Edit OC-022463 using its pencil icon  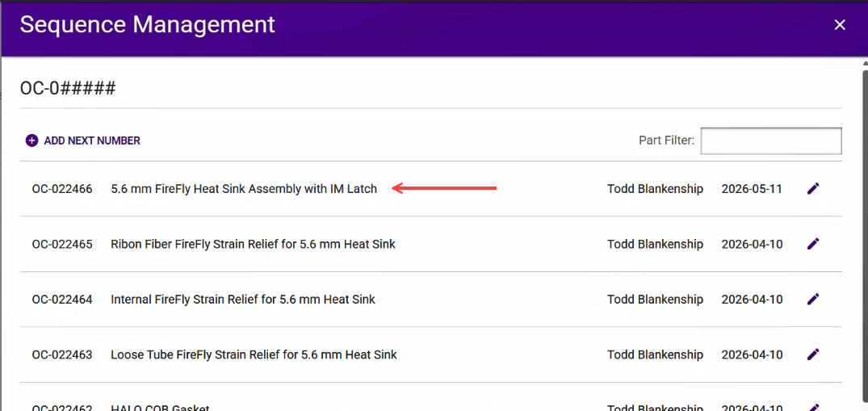click(x=812, y=354)
